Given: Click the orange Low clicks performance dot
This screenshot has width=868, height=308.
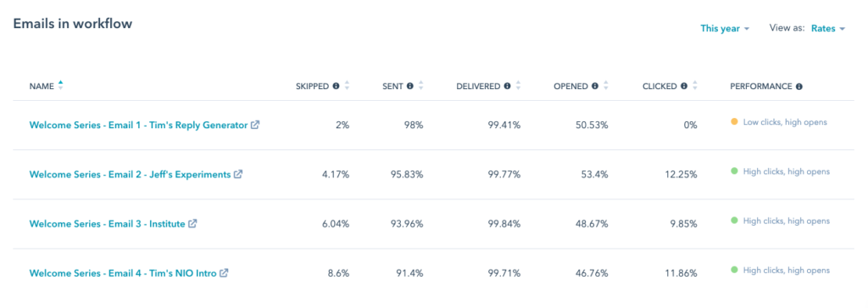Looking at the screenshot, I should [734, 122].
